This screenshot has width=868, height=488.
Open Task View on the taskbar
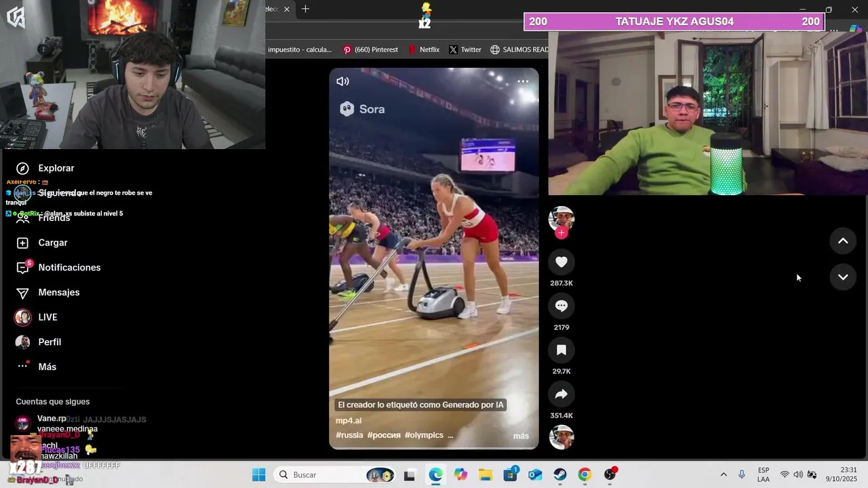click(x=410, y=475)
